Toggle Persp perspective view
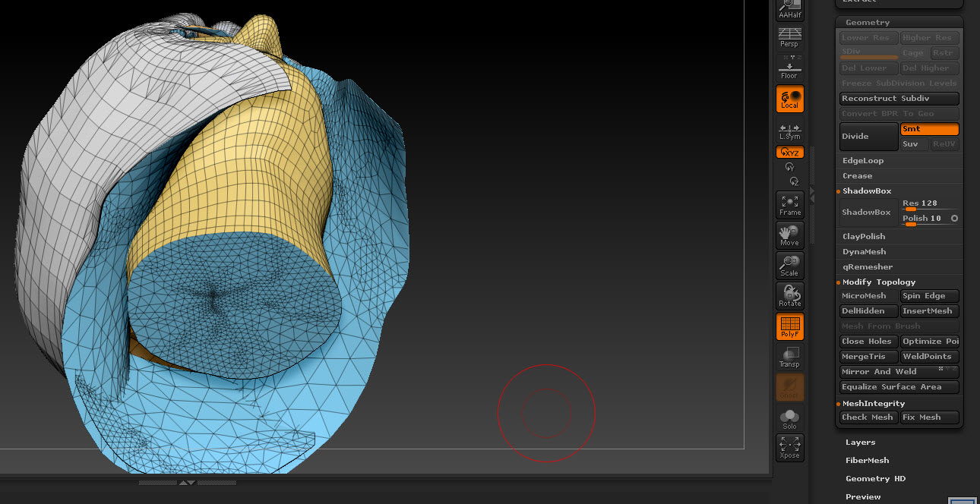Viewport: 980px width, 504px height. (790, 37)
